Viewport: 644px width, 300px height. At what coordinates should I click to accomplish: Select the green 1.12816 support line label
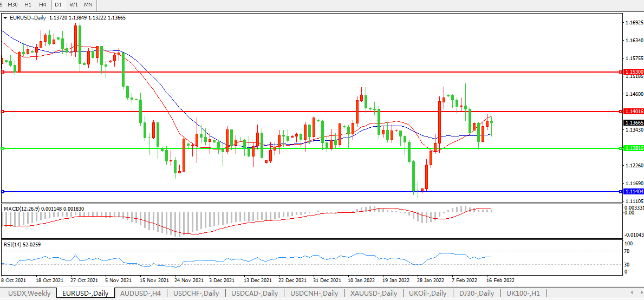point(633,148)
